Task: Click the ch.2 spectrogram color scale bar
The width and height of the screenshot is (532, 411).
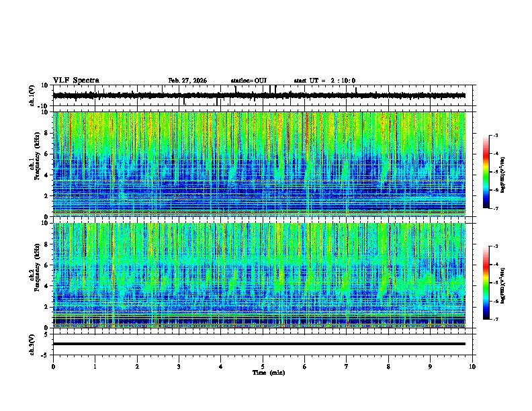Action: 486,283
